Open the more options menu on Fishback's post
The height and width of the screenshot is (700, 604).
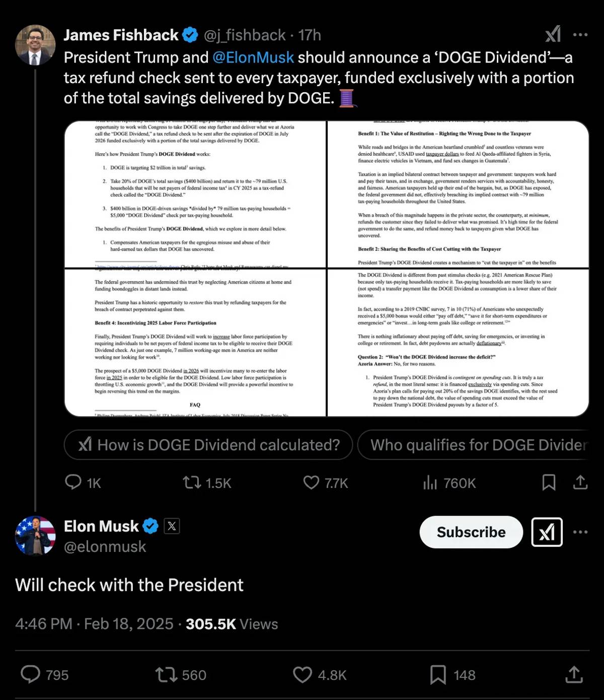[580, 35]
